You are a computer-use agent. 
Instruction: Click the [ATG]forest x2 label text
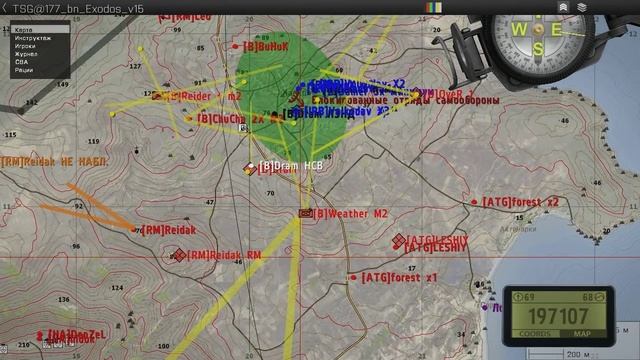point(520,202)
